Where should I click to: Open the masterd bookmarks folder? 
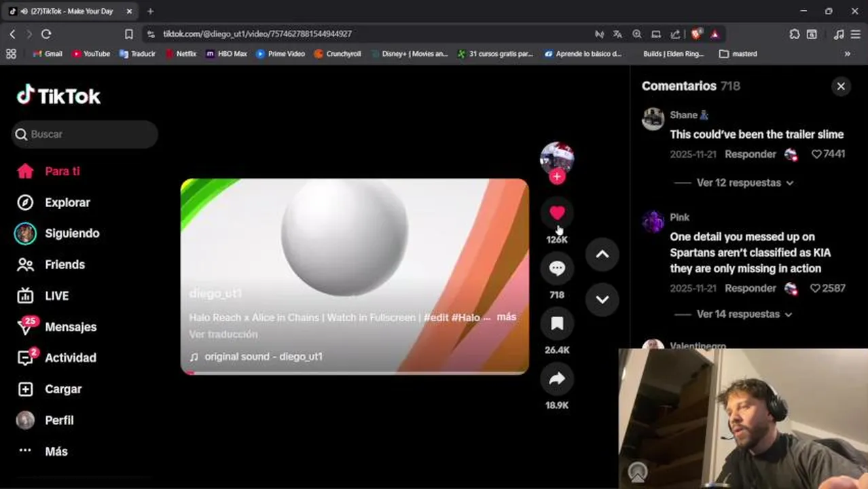click(x=738, y=54)
